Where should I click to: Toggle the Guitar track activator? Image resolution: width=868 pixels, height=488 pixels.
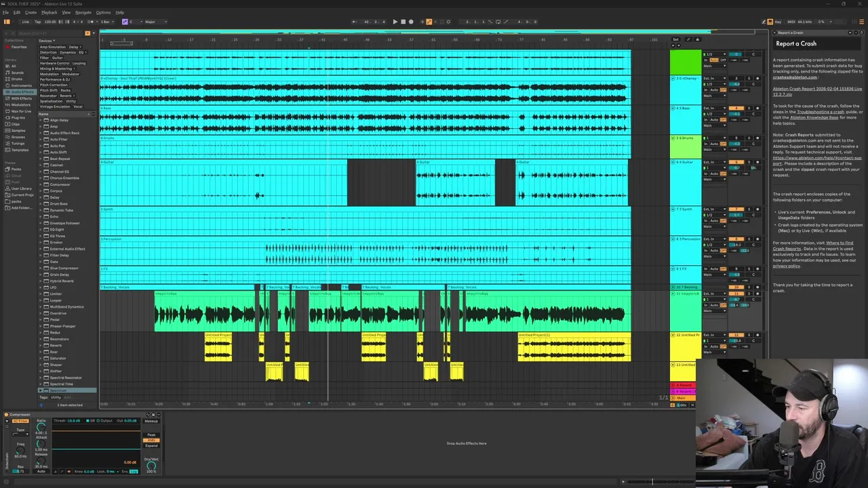coord(736,163)
